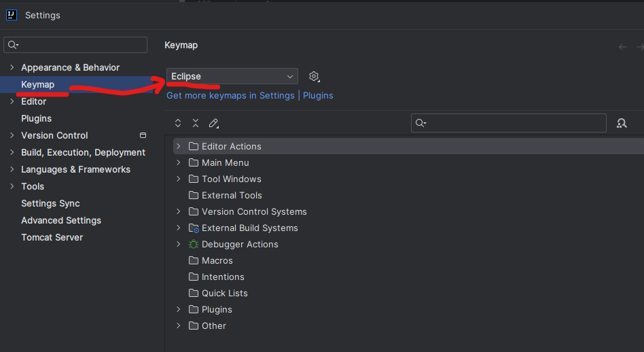The image size is (644, 352).
Task: Expand Build, Execution, Deployment section
Action: 12,152
